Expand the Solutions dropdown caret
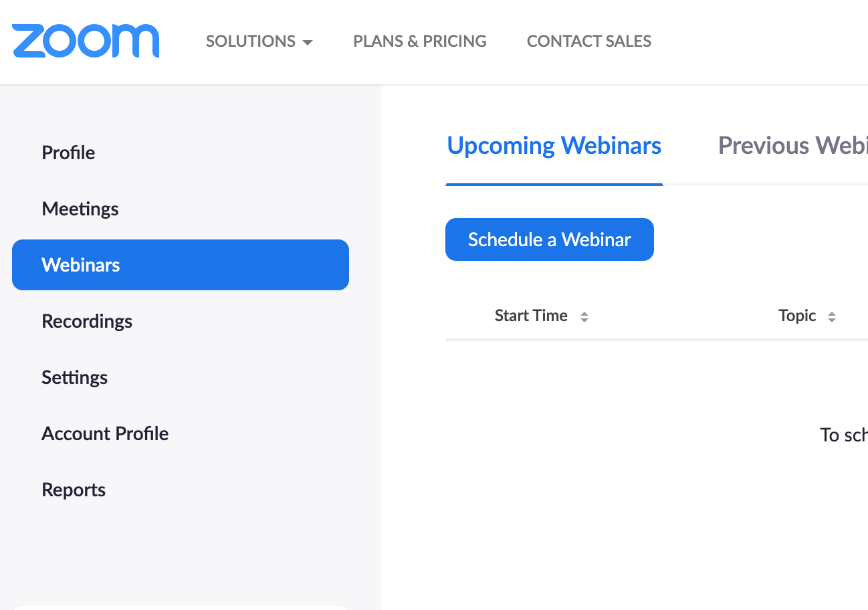 (x=308, y=42)
